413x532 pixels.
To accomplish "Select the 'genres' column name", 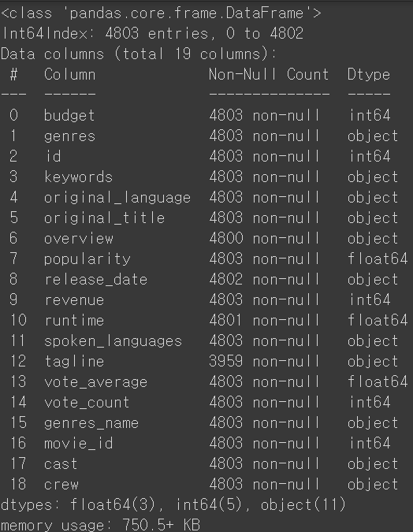I will pyautogui.click(x=69, y=136).
